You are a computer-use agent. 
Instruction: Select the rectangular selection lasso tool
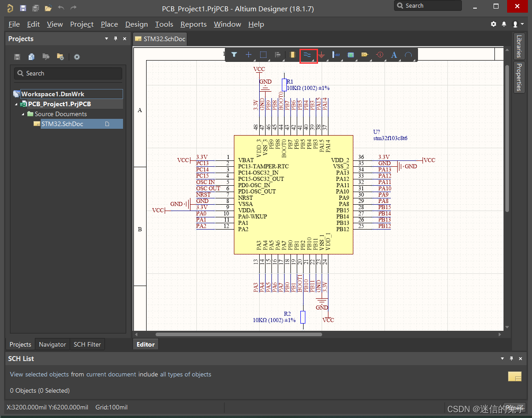click(263, 55)
